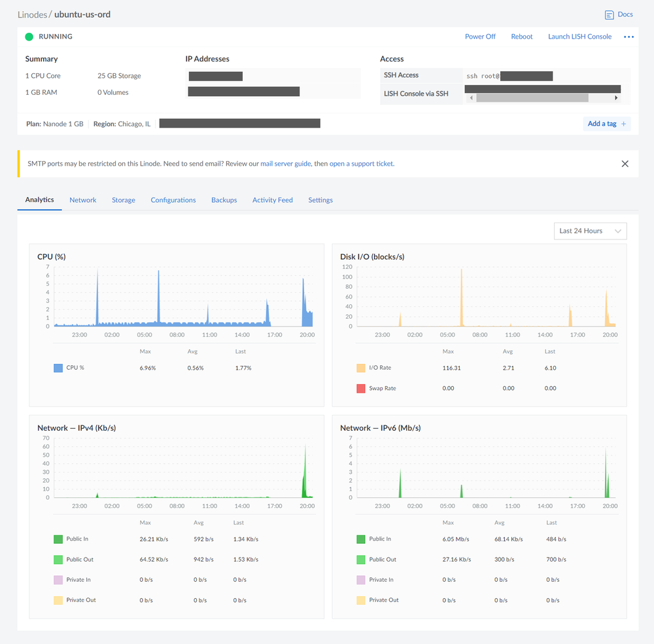
Task: Open Docs via the document icon
Action: point(609,14)
